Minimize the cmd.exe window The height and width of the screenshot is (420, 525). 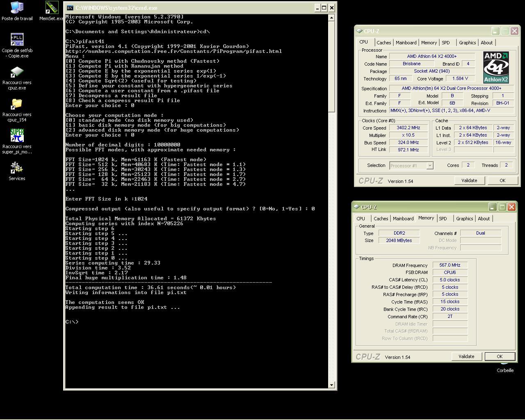pos(317,8)
